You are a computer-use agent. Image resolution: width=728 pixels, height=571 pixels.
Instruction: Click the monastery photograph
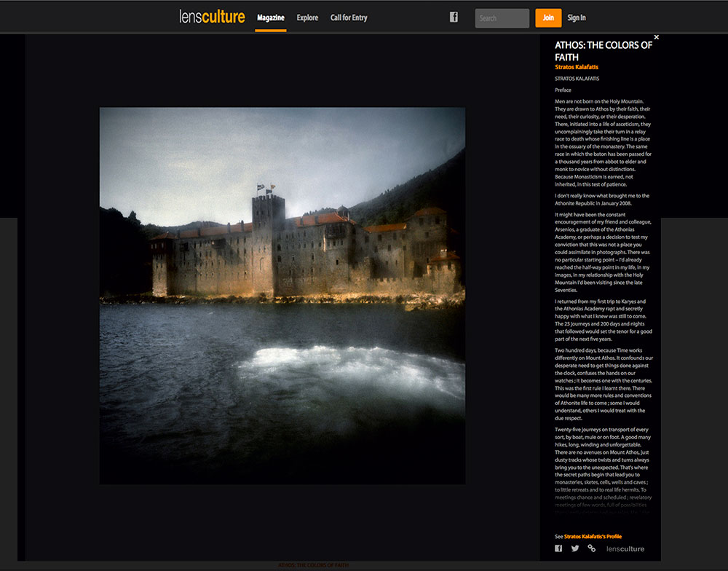pyautogui.click(x=282, y=295)
